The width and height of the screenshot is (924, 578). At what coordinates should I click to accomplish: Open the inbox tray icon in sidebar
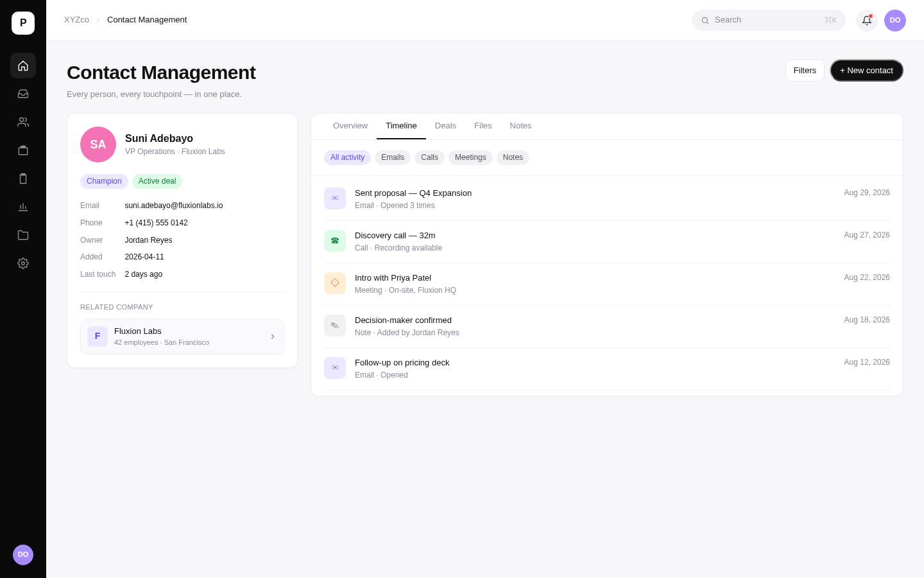tap(23, 94)
